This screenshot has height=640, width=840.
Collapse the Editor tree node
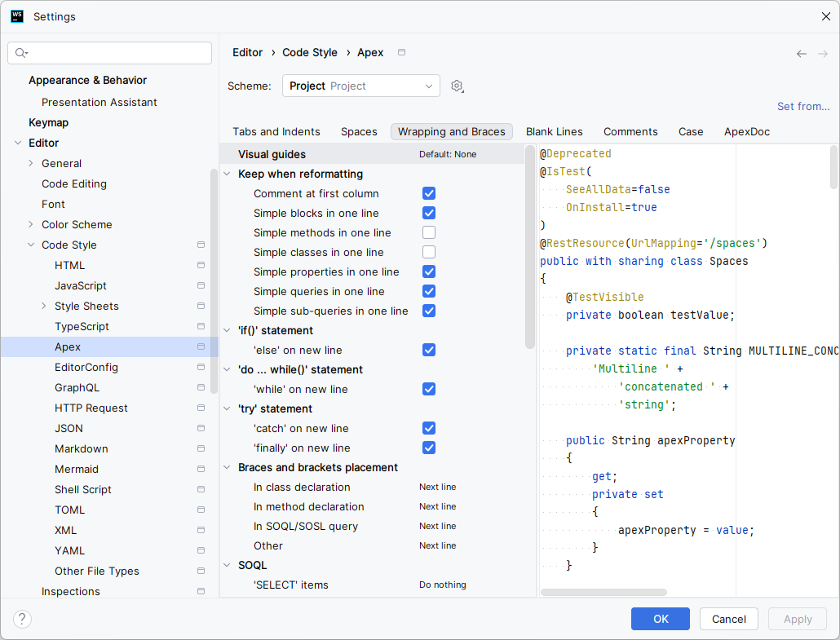pyautogui.click(x=18, y=143)
